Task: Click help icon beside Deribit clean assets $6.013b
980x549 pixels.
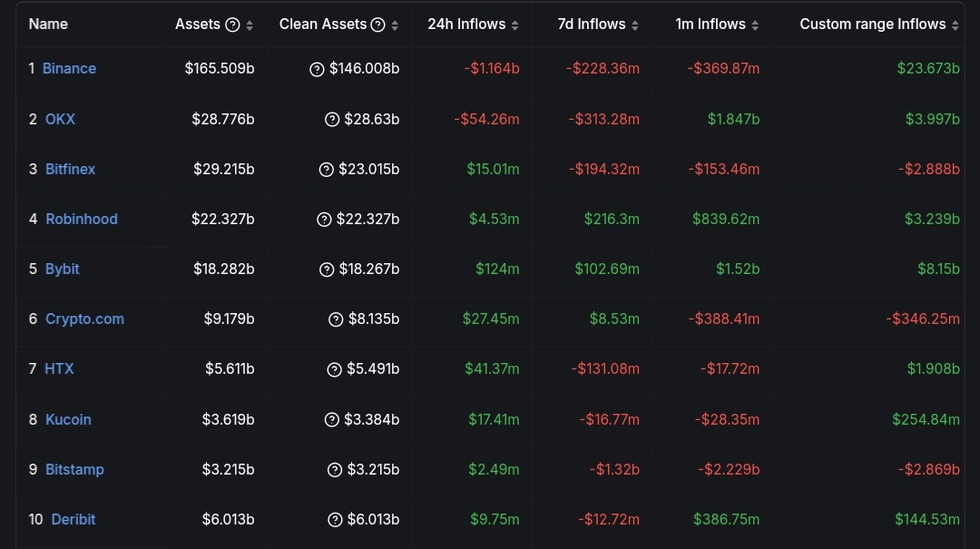Action: click(335, 520)
